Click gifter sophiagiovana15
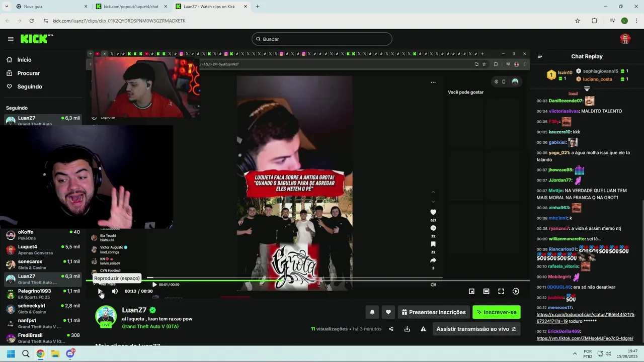 coord(600,71)
